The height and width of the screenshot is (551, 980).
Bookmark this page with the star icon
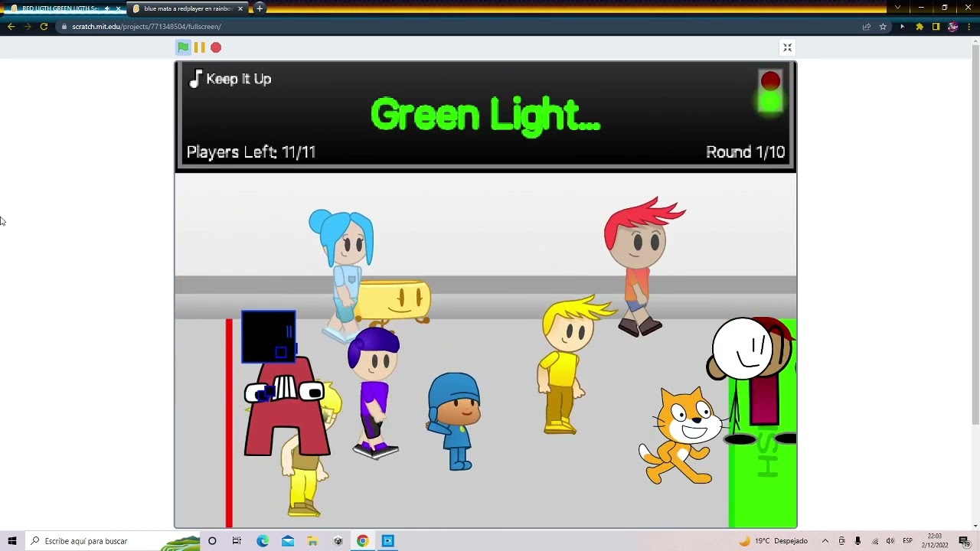point(883,27)
